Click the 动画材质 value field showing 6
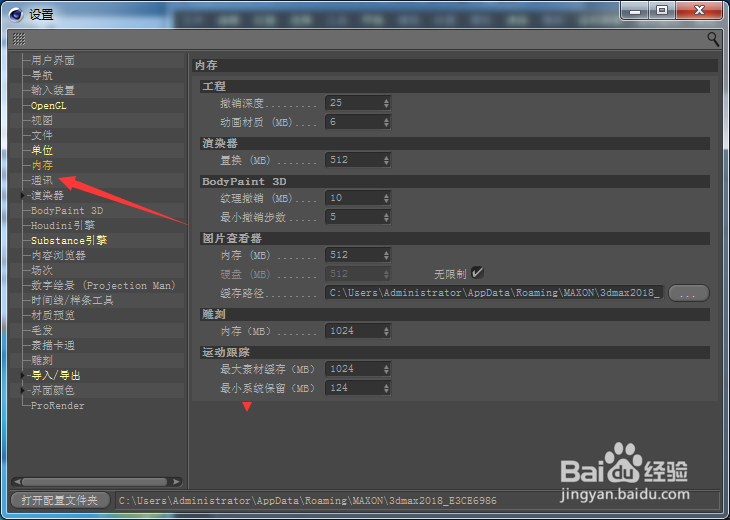The height and width of the screenshot is (520, 730). [358, 122]
